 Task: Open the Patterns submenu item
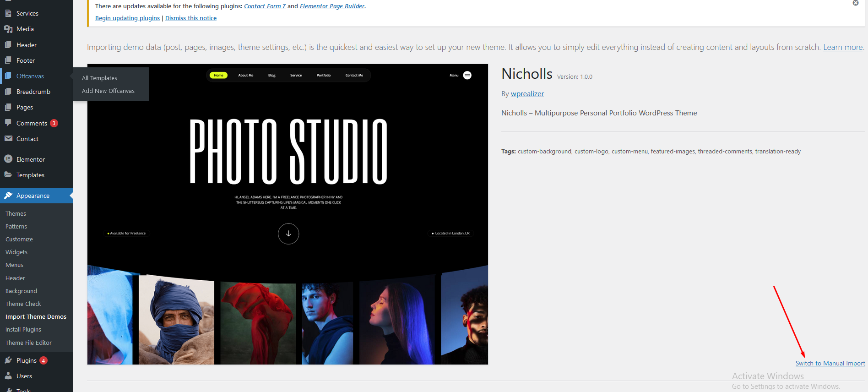16,227
